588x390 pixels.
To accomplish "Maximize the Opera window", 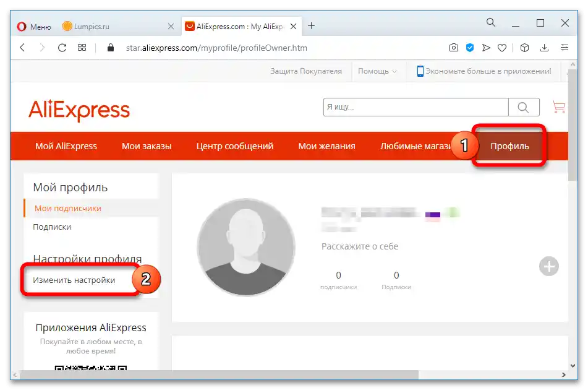I will coord(540,23).
